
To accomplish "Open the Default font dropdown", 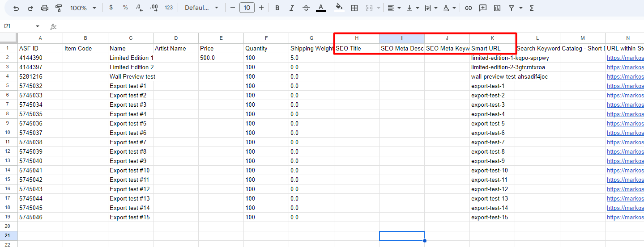I will (201, 8).
